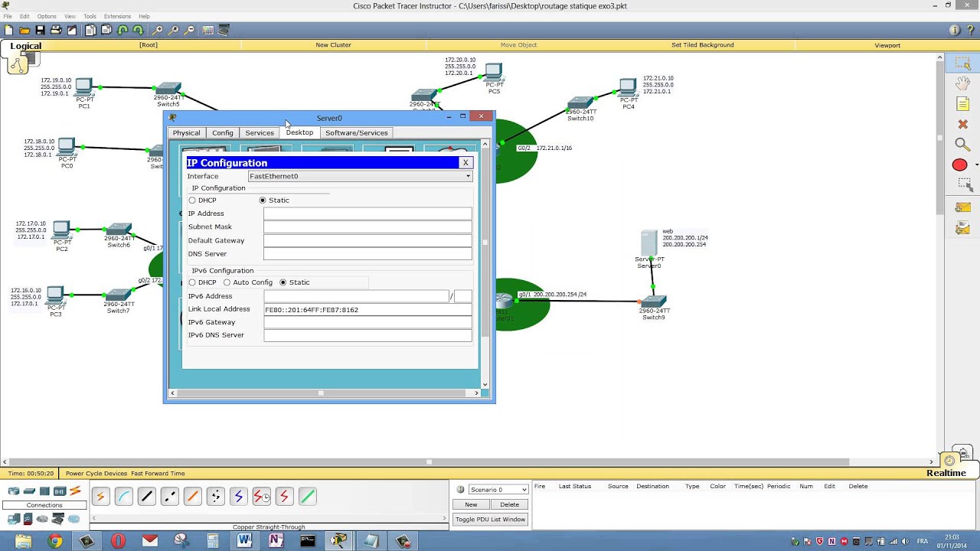
Task: Choose the Place Note tool
Action: [963, 103]
